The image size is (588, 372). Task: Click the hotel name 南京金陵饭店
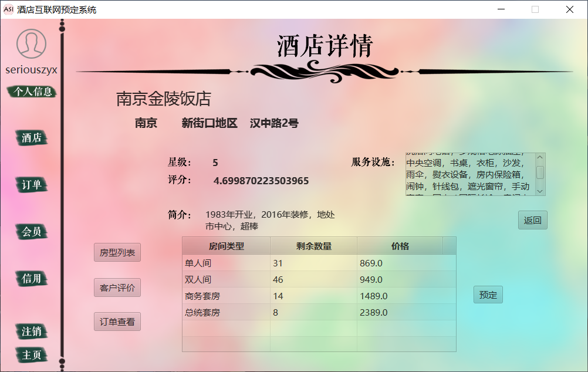[x=164, y=99]
